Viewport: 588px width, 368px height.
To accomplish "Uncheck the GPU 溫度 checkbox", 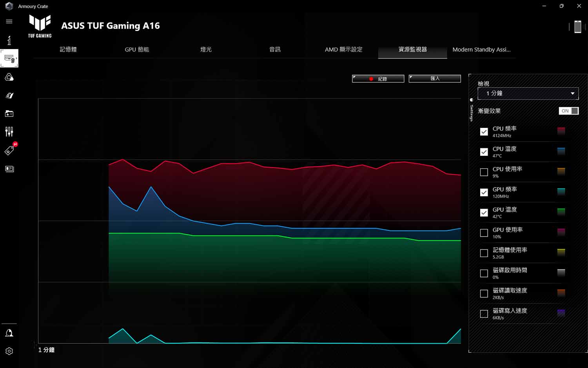I will (x=484, y=213).
